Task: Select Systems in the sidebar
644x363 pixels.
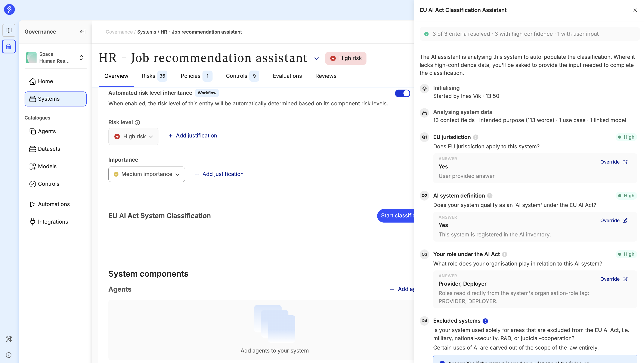Action: tap(56, 99)
